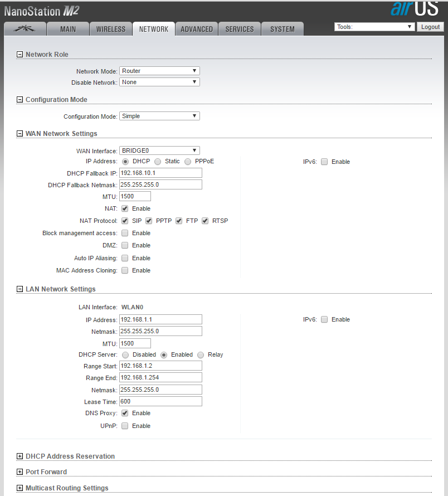This screenshot has height=496, width=448.
Task: Toggle the DNS Proxy checkbox
Action: 125,413
